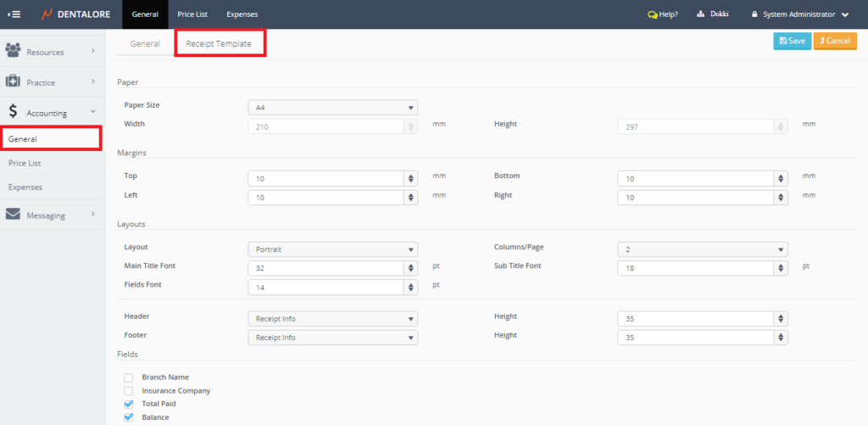Click the Top margin input field
868x425 pixels.
pyautogui.click(x=325, y=178)
